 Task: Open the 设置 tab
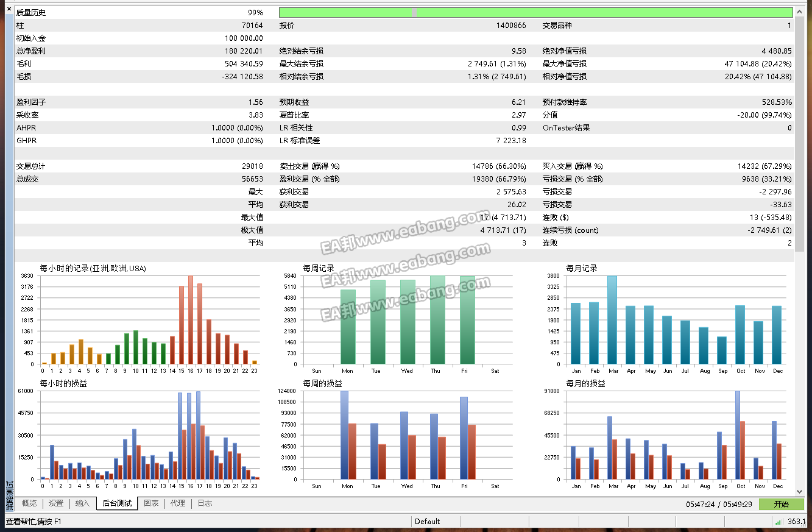pyautogui.click(x=56, y=503)
